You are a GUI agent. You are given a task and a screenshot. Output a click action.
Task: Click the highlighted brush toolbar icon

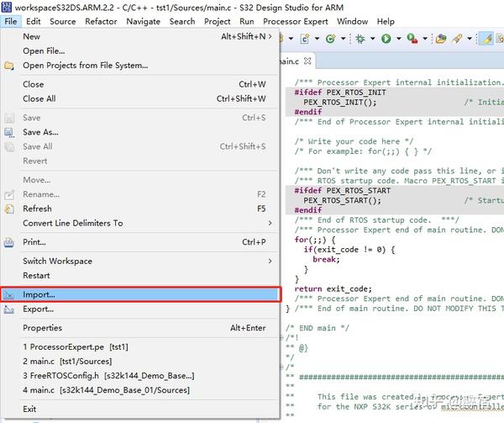[486, 39]
